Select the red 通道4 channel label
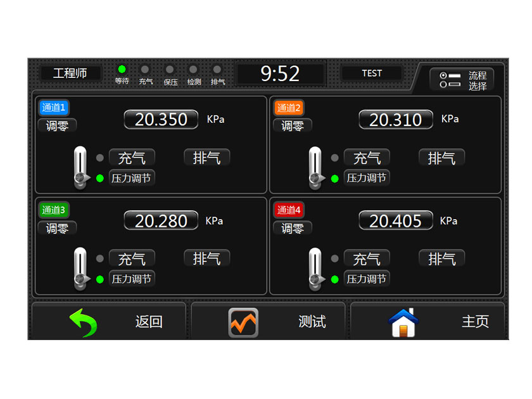Viewport: 532px width, 399px height. (x=289, y=210)
